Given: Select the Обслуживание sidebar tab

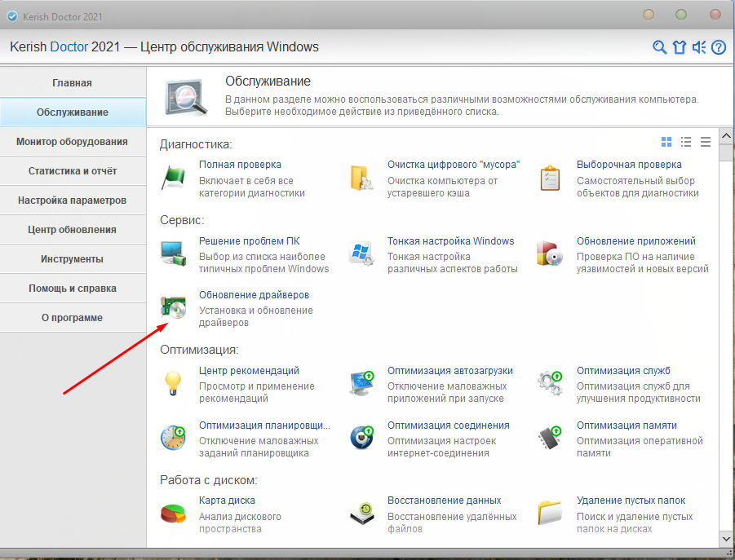Looking at the screenshot, I should (73, 112).
